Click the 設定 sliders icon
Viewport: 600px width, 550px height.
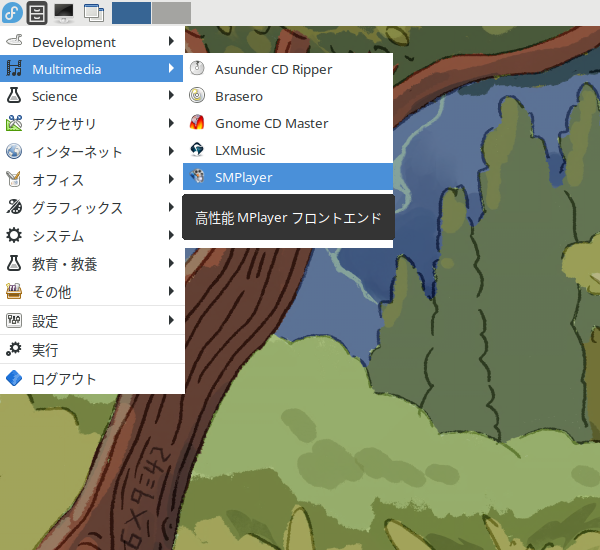tap(14, 320)
